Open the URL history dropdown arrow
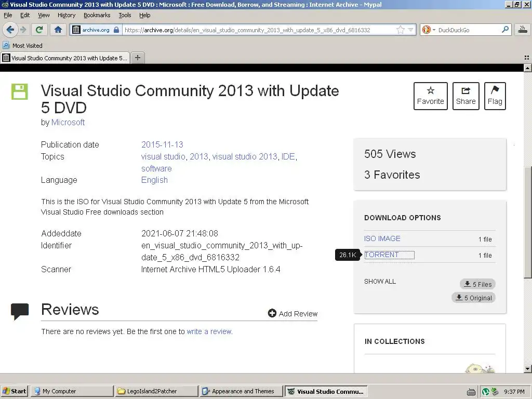Image resolution: width=532 pixels, height=399 pixels. point(410,30)
